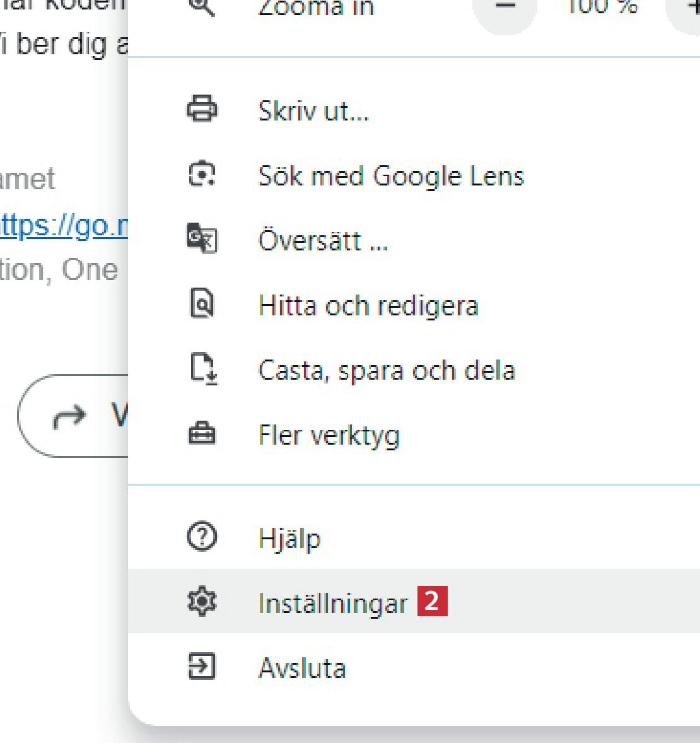This screenshot has height=743, width=700.
Task: Decrease zoom with the minus button
Action: click(505, 9)
